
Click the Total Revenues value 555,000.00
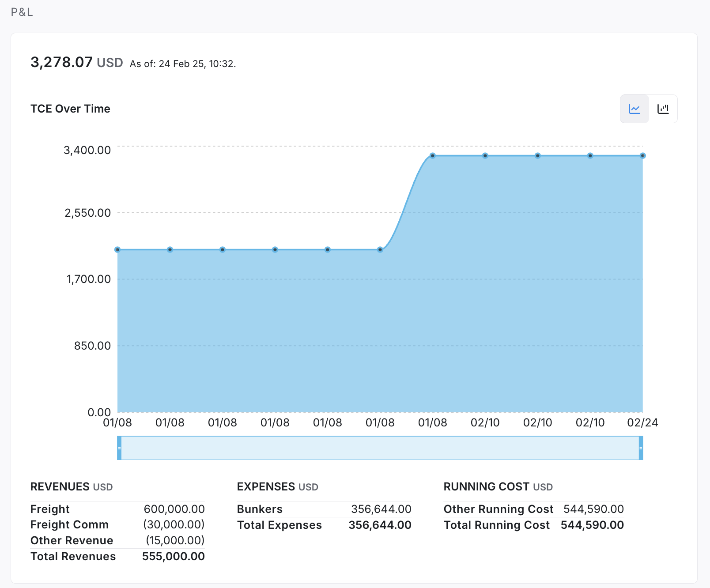coord(173,557)
